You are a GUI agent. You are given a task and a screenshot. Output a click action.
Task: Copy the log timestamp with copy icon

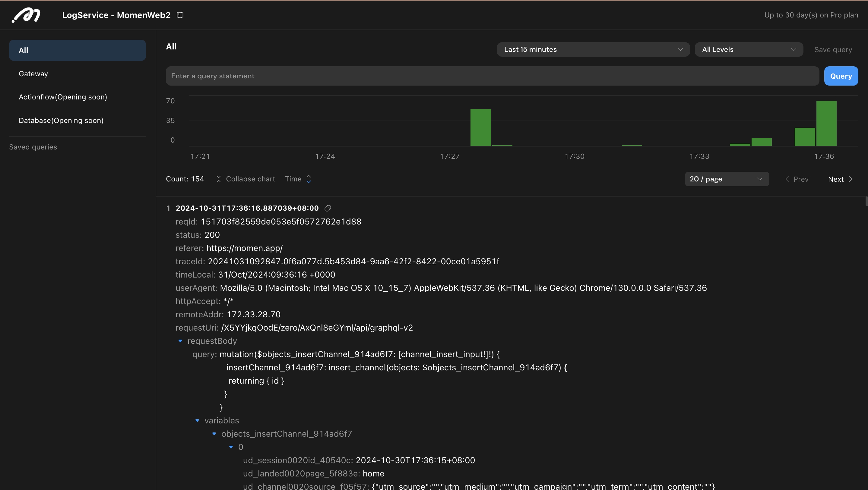[328, 209]
